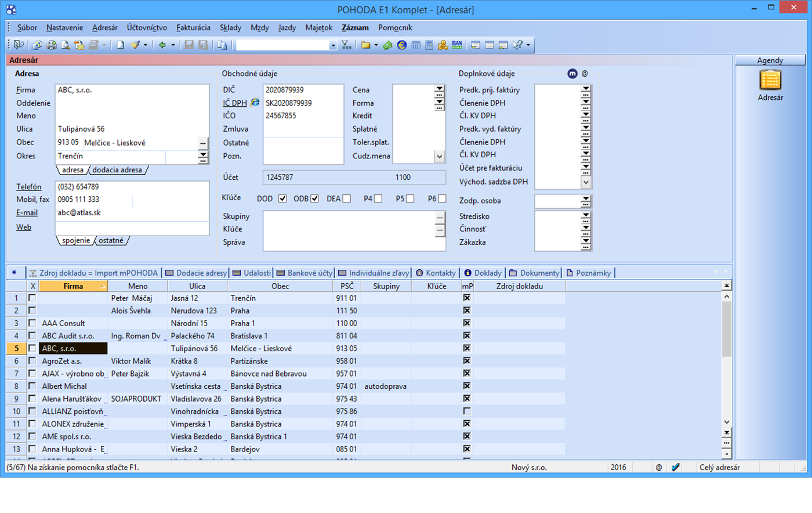Check the X box for AAA Consult
The image size is (812, 513).
click(32, 323)
